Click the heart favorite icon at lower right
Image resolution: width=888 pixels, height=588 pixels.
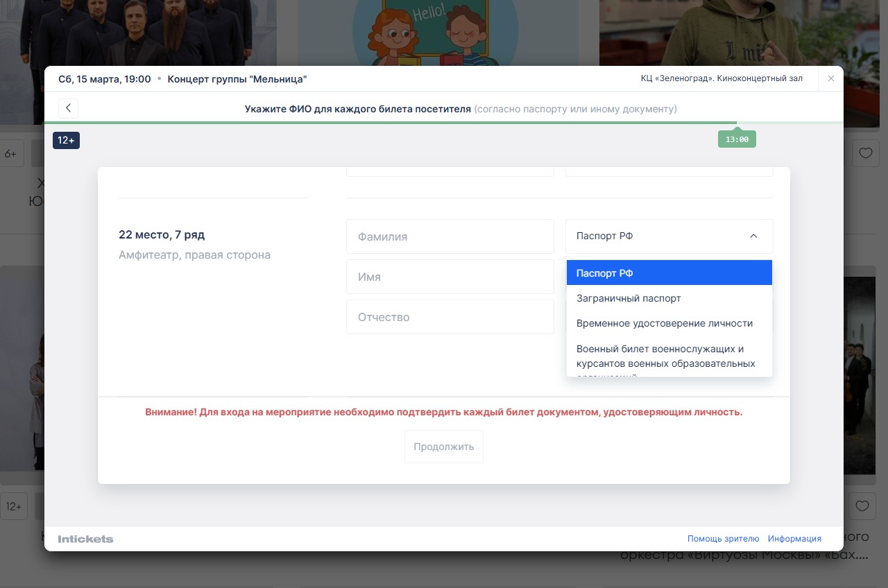coord(862,506)
